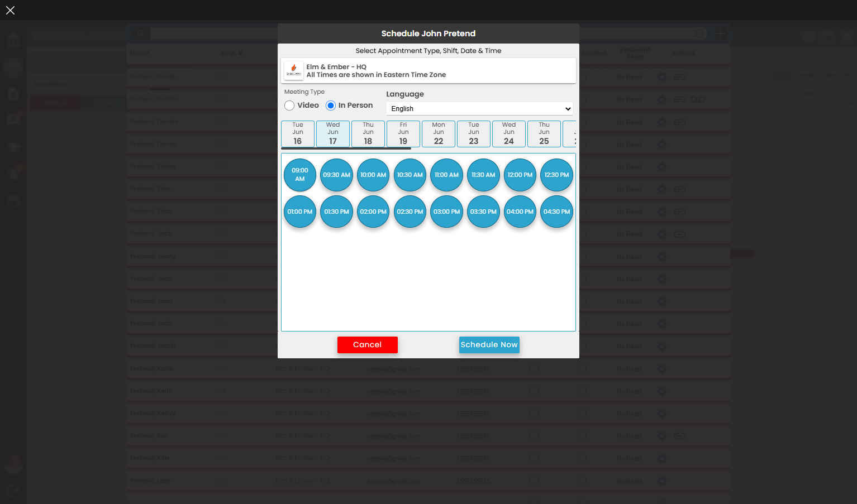Viewport: 857px width, 504px height.
Task: Choose the Thu Jun 25 date tab
Action: 544,134
